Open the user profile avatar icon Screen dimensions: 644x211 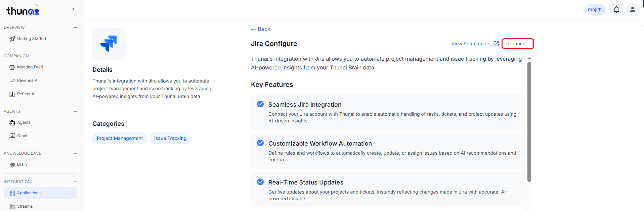click(x=633, y=9)
